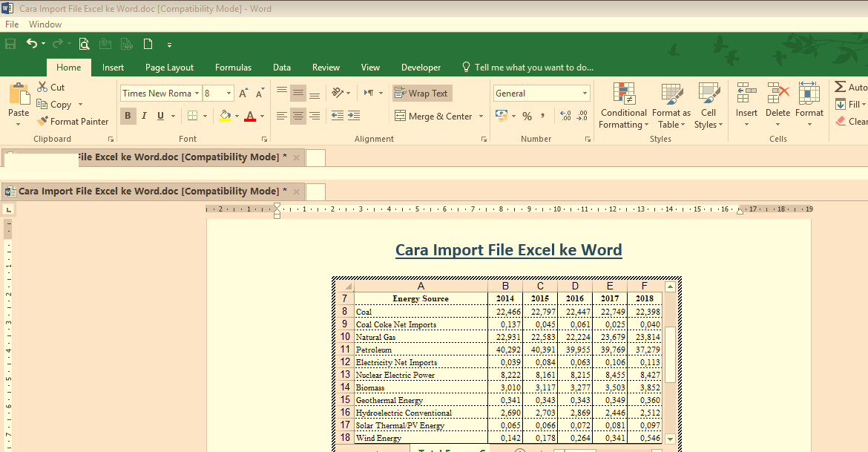
Task: Toggle Bold formatting
Action: coord(127,116)
